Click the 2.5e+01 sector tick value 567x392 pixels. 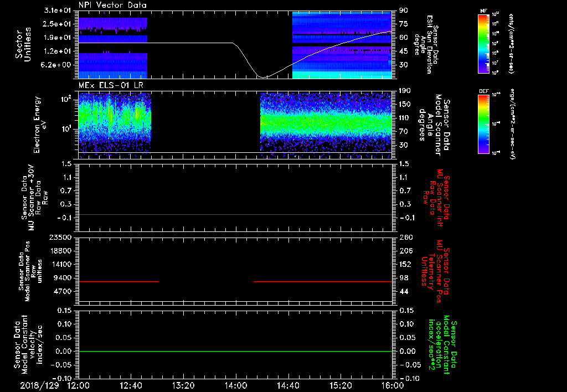(x=57, y=24)
